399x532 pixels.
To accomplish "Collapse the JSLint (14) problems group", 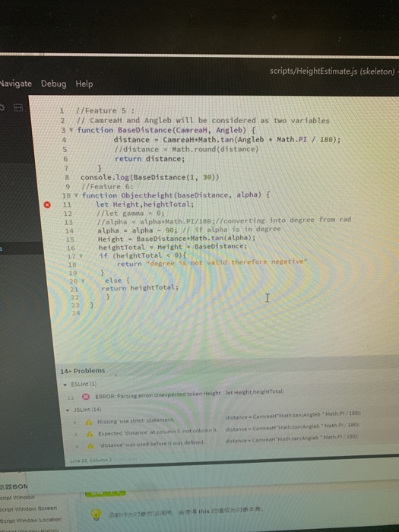I will click(x=68, y=410).
